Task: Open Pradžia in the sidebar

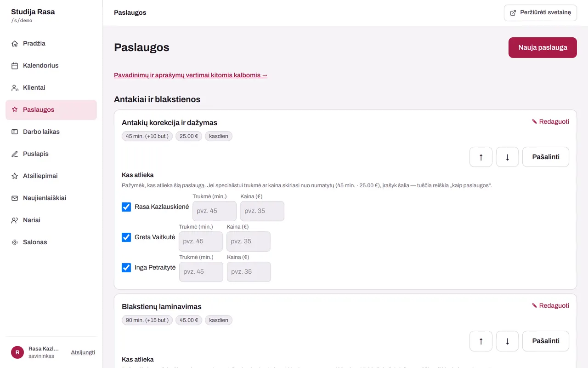Action: tap(51, 44)
